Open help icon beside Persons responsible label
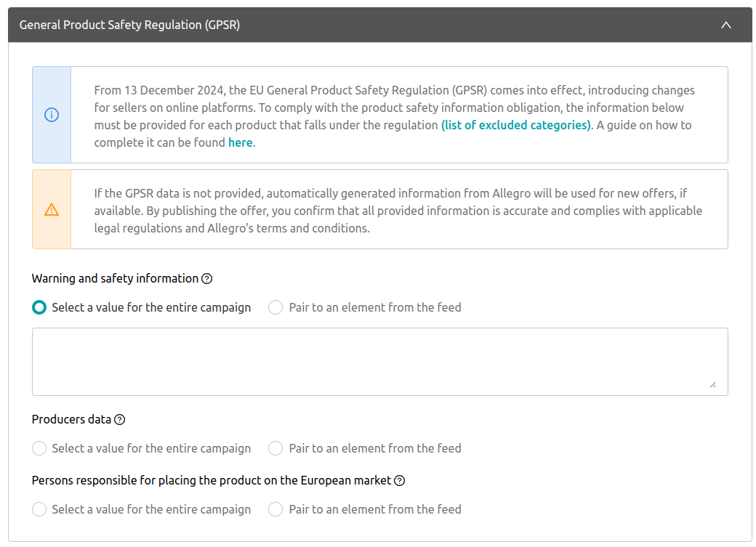This screenshot has width=756, height=547. pyautogui.click(x=400, y=480)
